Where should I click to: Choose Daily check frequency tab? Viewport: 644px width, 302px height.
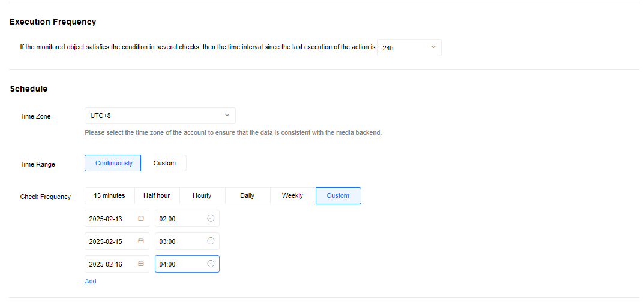point(247,195)
